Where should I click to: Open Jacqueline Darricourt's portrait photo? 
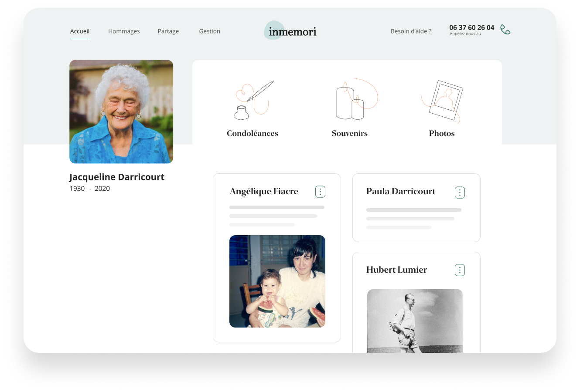pyautogui.click(x=121, y=112)
